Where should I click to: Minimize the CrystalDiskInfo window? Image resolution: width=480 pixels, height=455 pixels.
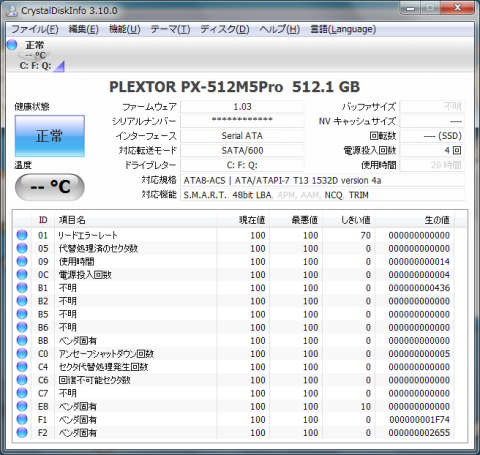pyautogui.click(x=410, y=8)
